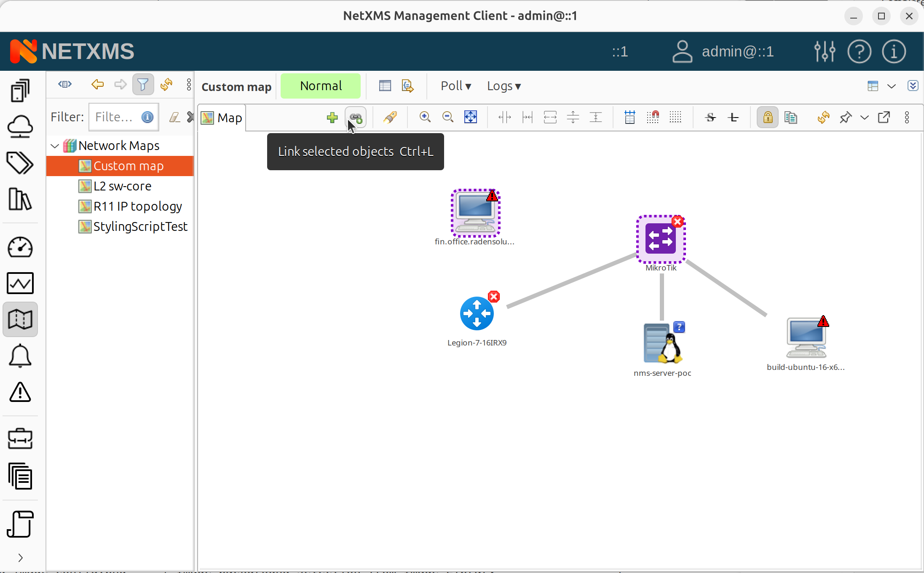Image resolution: width=924 pixels, height=573 pixels.
Task: Click the refresh arrows icon in map toolbar
Action: pyautogui.click(x=823, y=117)
